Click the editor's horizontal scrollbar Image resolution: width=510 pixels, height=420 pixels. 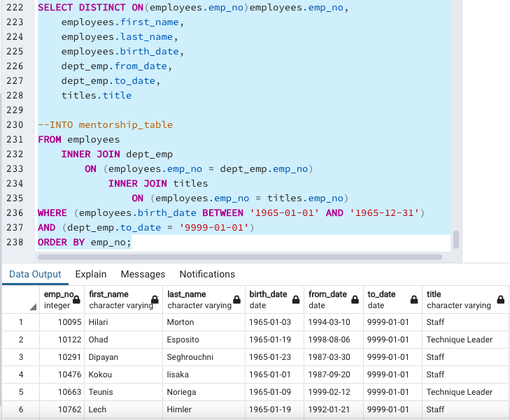pyautogui.click(x=240, y=257)
